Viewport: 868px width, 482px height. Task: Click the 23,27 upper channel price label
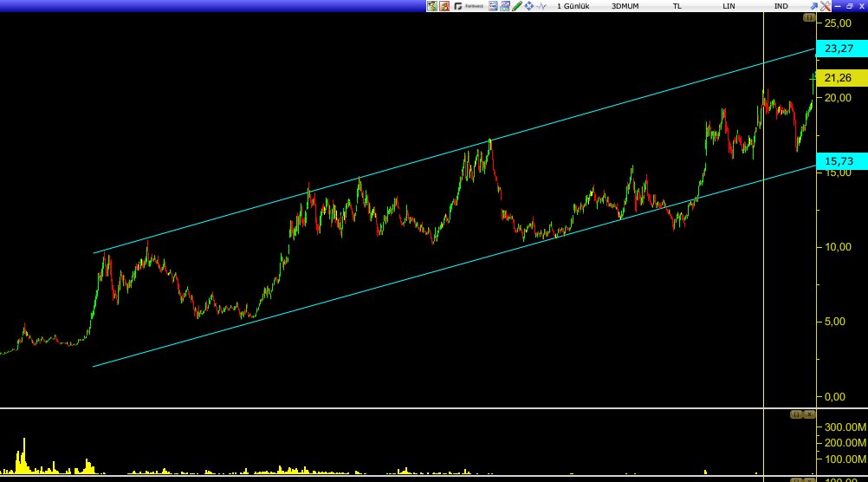pos(842,49)
